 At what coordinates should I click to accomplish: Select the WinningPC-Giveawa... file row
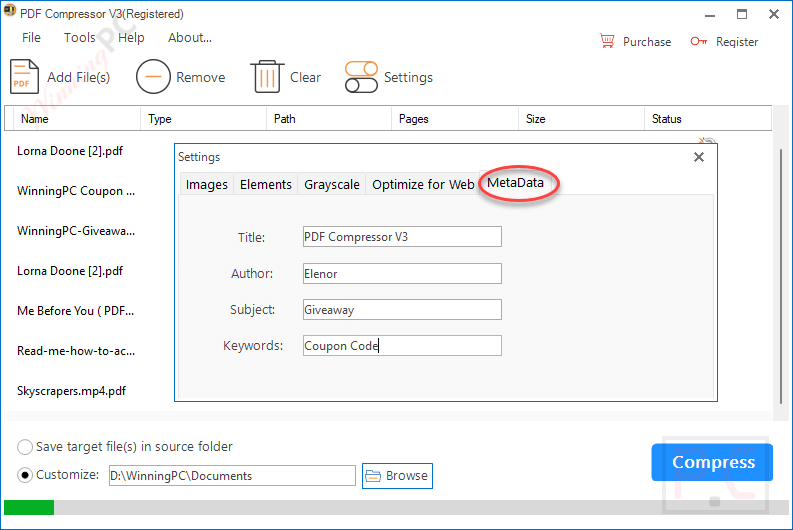(76, 231)
